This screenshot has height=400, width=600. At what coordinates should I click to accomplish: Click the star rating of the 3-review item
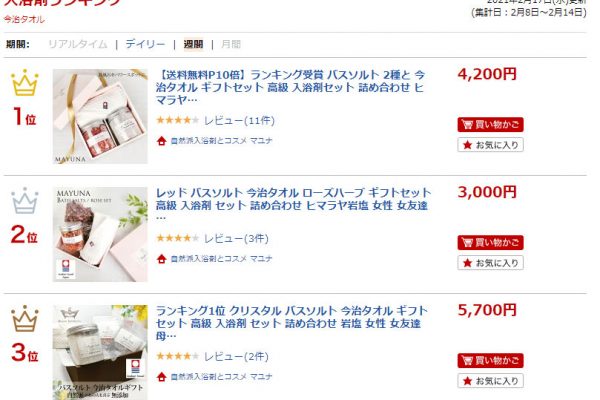click(178, 238)
